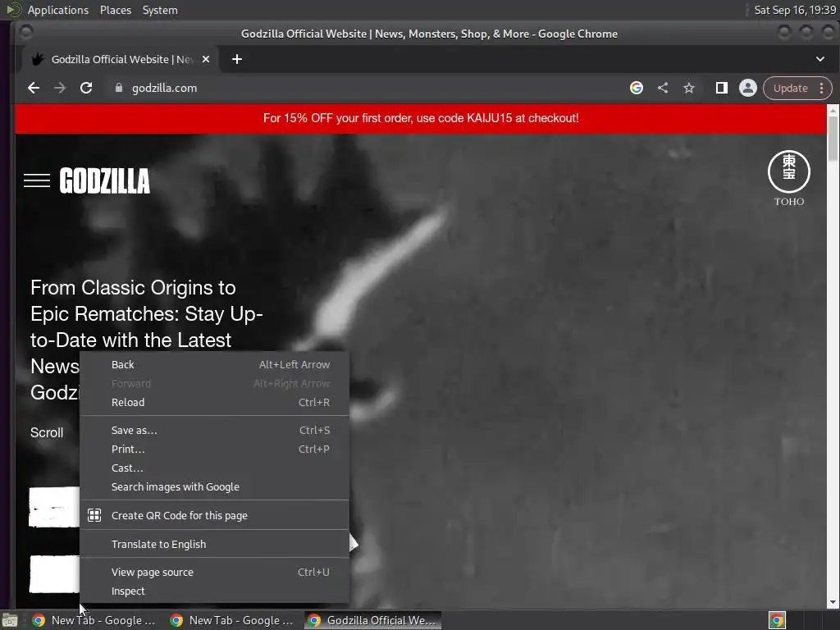This screenshot has height=630, width=840.
Task: Click the scrollbar down arrow
Action: [833, 602]
